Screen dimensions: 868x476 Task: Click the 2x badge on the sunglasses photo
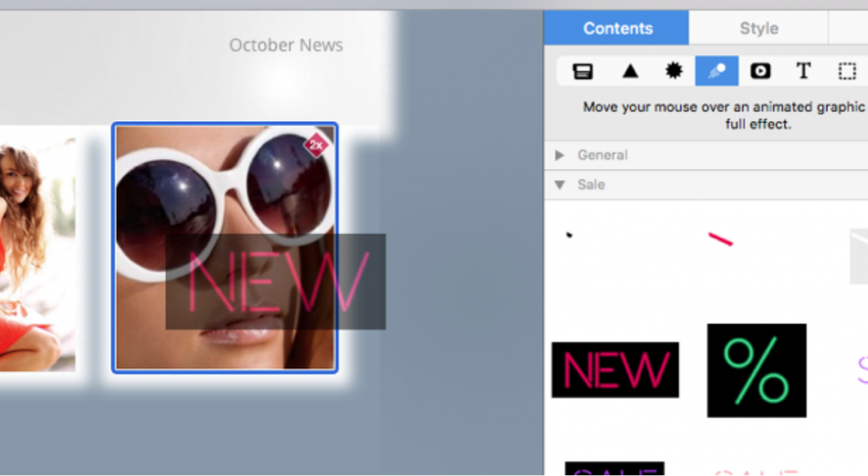(x=316, y=146)
